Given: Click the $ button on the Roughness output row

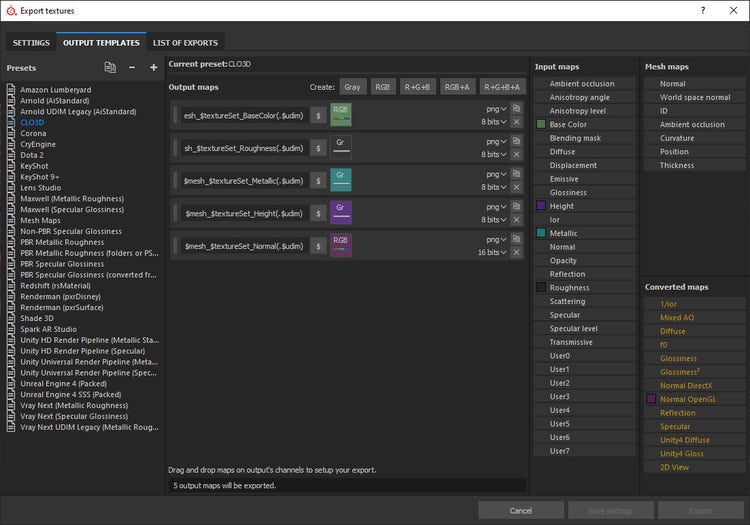Looking at the screenshot, I should pos(318,148).
